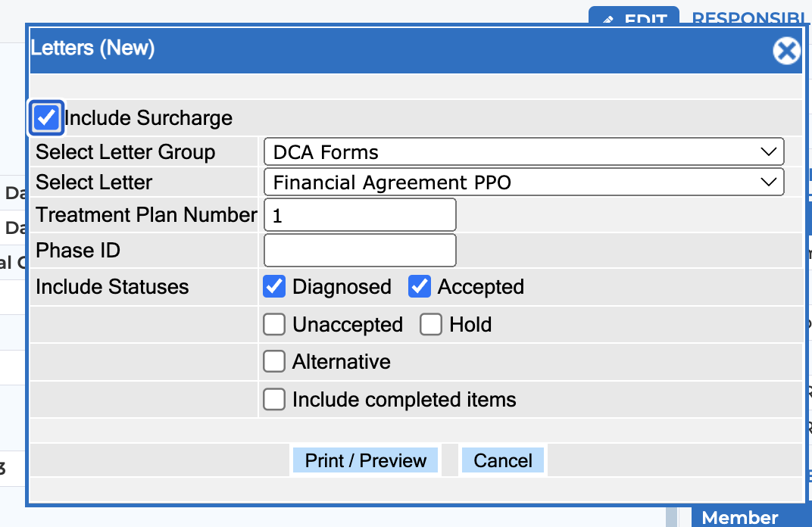Click the Edit button behind dialog
The image size is (812, 527).
coord(634,16)
